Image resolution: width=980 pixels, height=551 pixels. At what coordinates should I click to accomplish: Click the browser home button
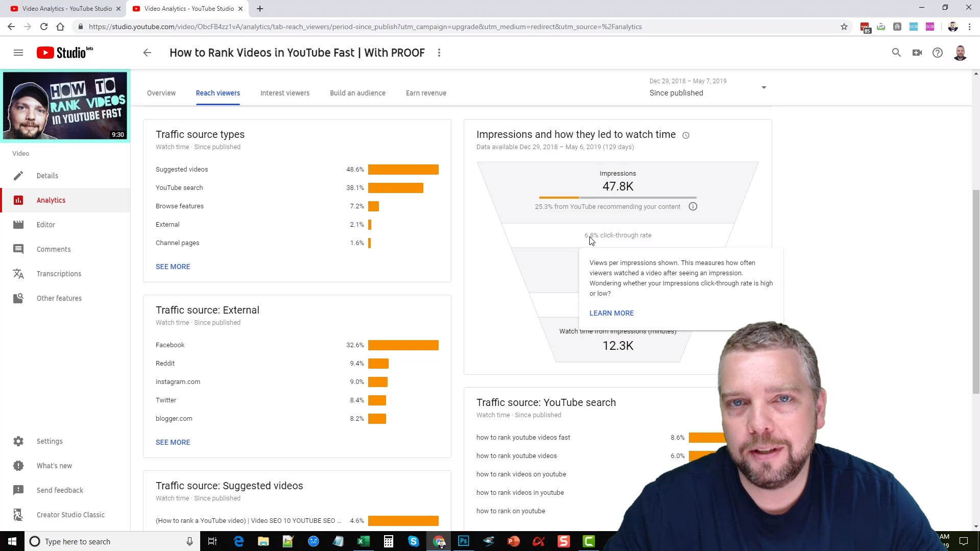pos(60,27)
